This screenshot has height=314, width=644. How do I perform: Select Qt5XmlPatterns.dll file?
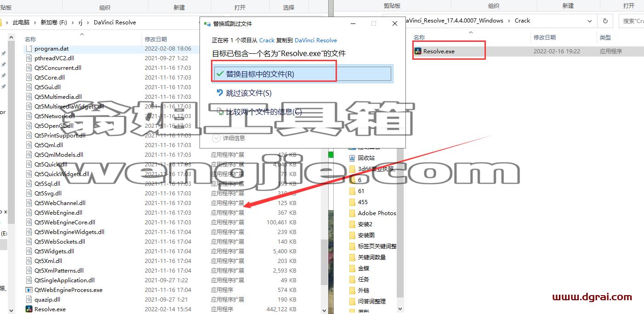(x=59, y=271)
